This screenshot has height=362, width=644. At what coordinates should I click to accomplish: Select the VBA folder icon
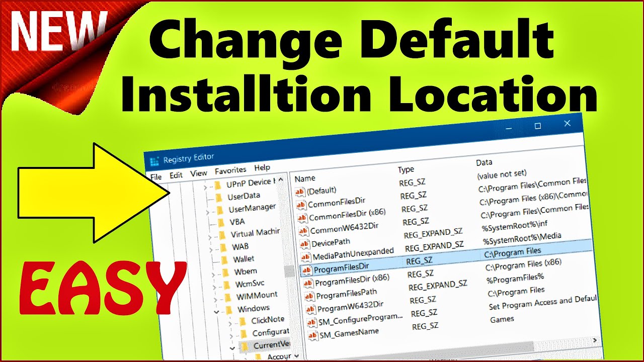click(221, 222)
